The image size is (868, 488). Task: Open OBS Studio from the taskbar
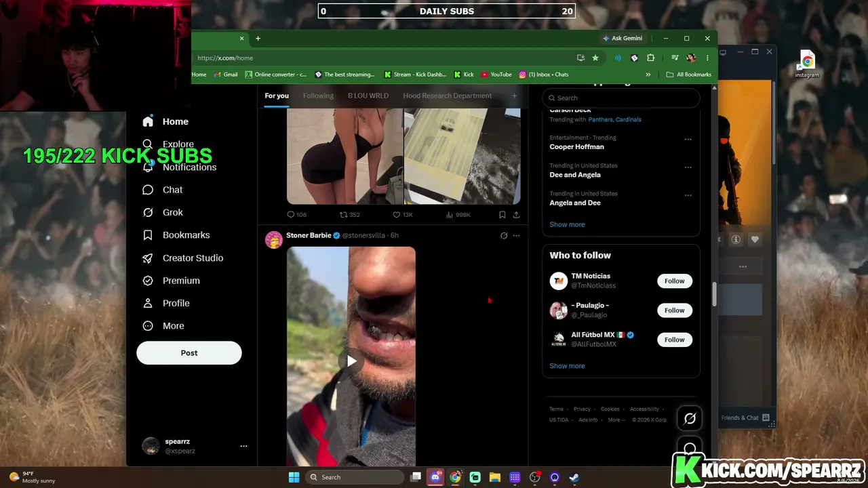point(534,477)
